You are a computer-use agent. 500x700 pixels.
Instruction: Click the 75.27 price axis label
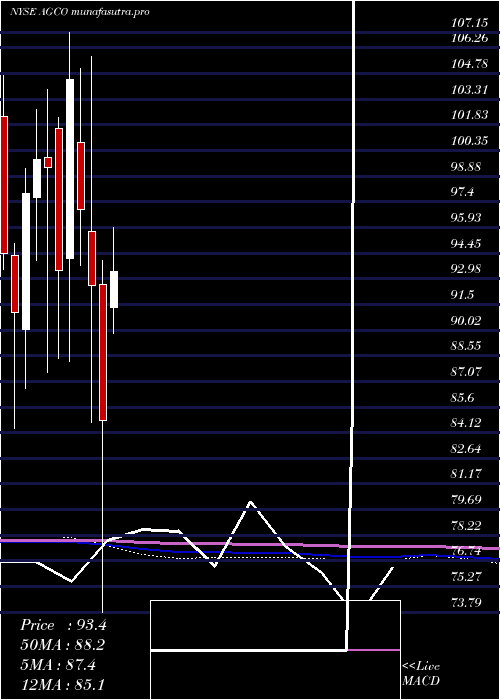tap(466, 577)
